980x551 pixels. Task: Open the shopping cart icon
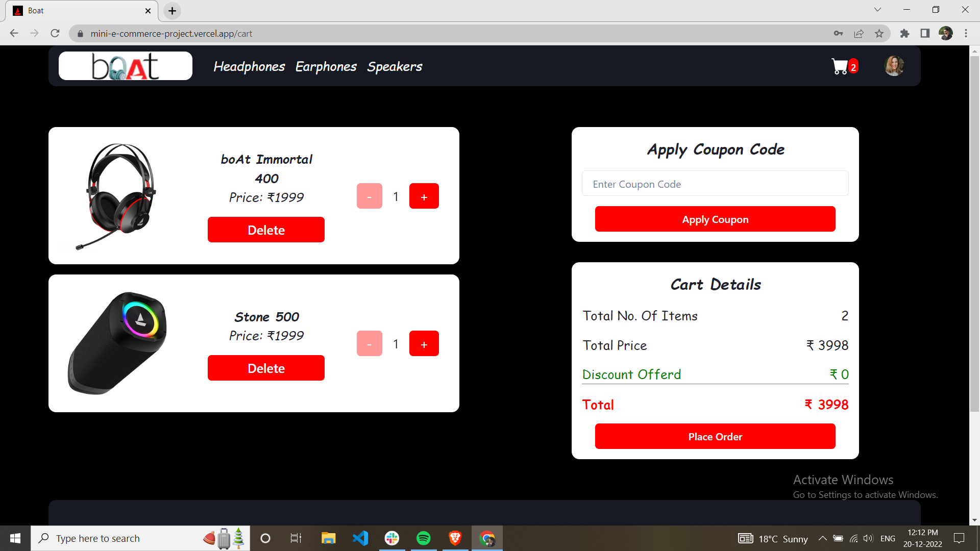click(840, 66)
